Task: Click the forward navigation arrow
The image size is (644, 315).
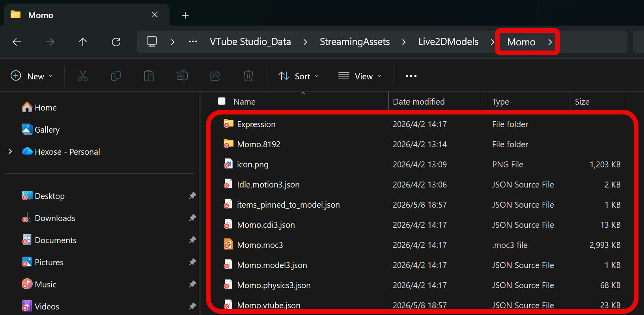Action: (50, 42)
